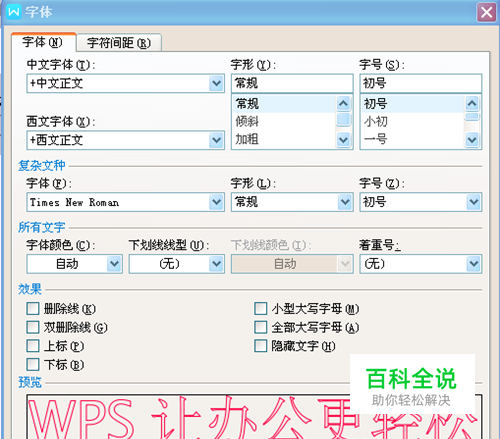Select 倾斜 in the 字形 list
500x439 pixels.
[x=284, y=121]
